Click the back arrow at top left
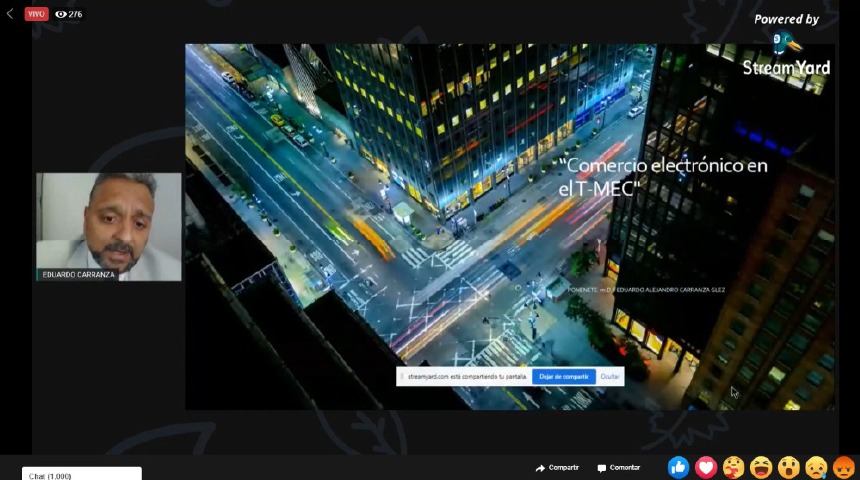Screen dimensions: 860x480 tap(10, 14)
